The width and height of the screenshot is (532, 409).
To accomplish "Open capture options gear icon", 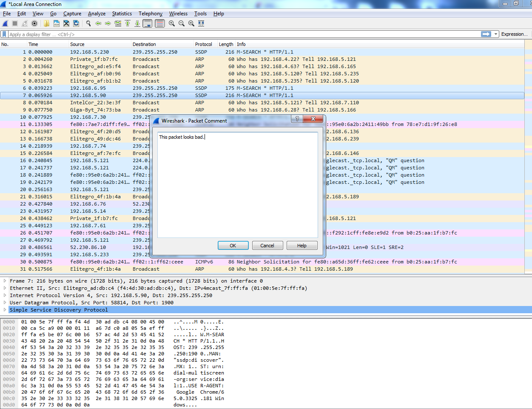I will pos(34,23).
